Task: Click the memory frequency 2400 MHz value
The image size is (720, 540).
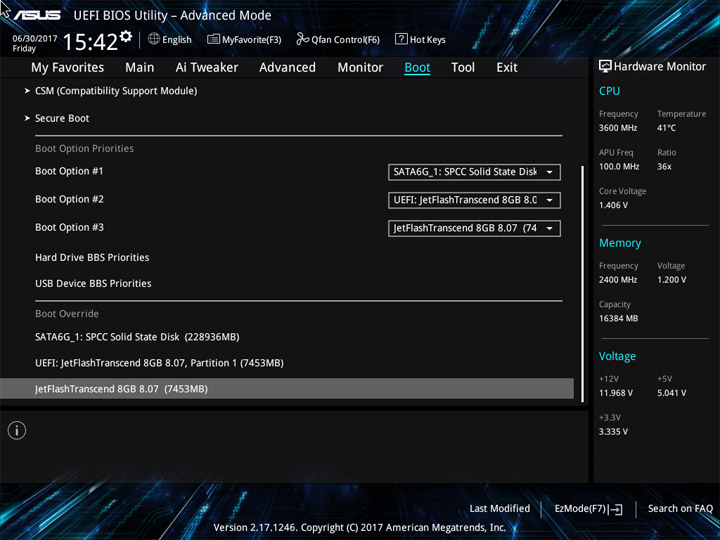Action: pos(618,280)
